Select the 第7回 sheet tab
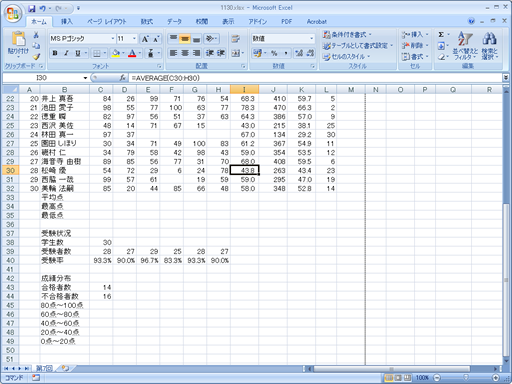This screenshot has width=512, height=384. [44, 368]
